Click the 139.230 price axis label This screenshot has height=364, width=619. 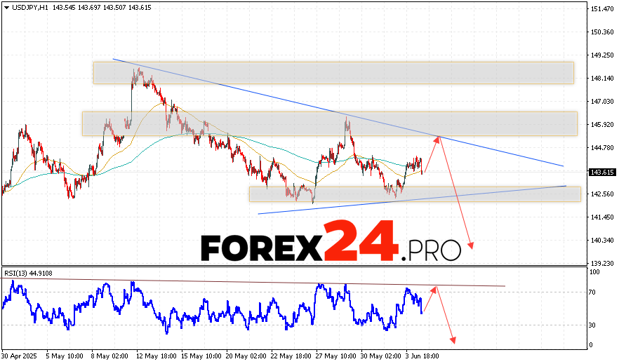tap(602, 264)
